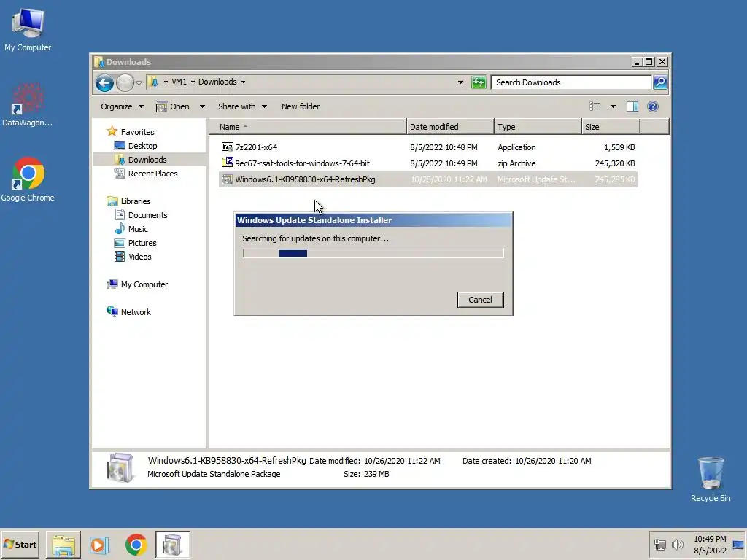This screenshot has width=747, height=560.
Task: Click Google Chrome desktop shortcut
Action: pos(28,179)
